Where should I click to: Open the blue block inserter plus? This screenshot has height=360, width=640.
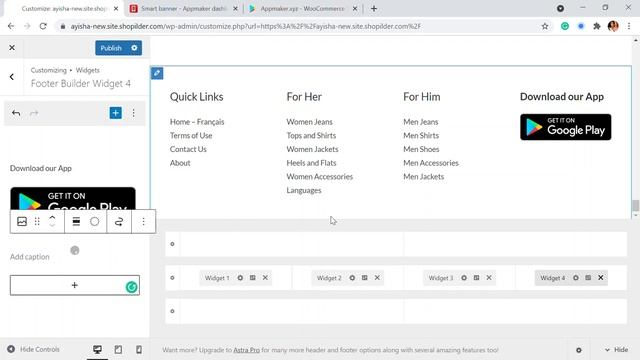click(116, 113)
